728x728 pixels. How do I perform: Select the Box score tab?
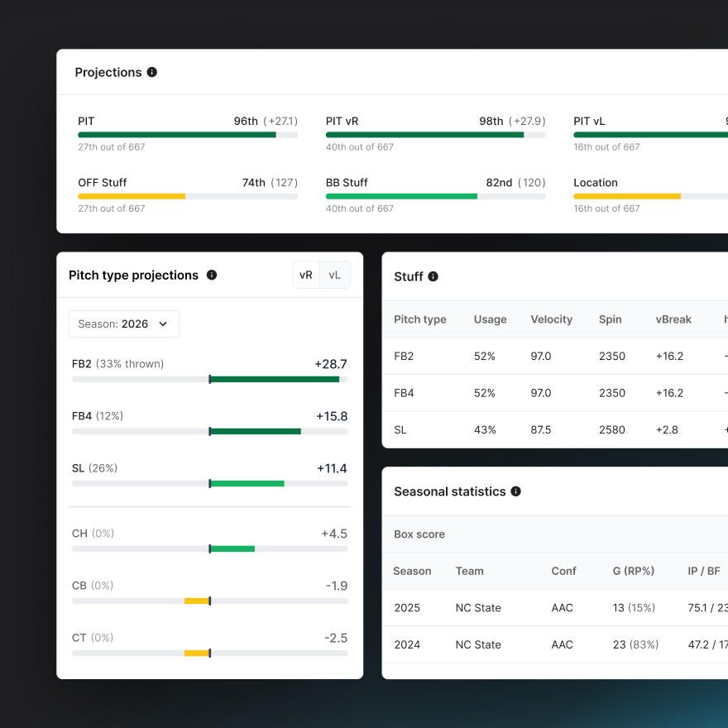[419, 534]
